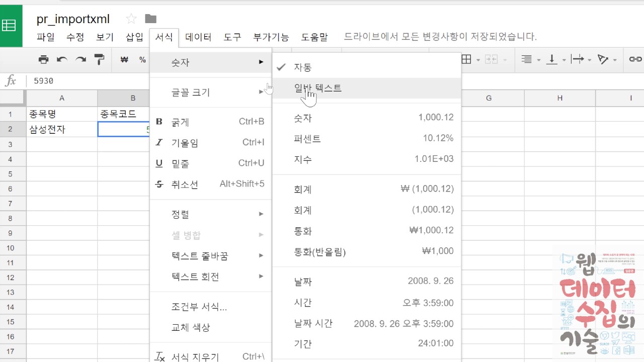Open the 수정 menu
644x362 pixels.
point(75,37)
